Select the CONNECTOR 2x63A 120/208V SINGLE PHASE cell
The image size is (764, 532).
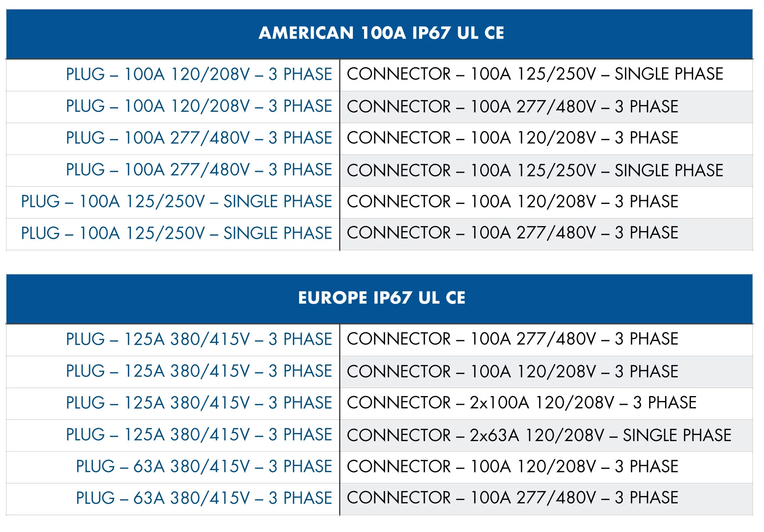click(546, 435)
